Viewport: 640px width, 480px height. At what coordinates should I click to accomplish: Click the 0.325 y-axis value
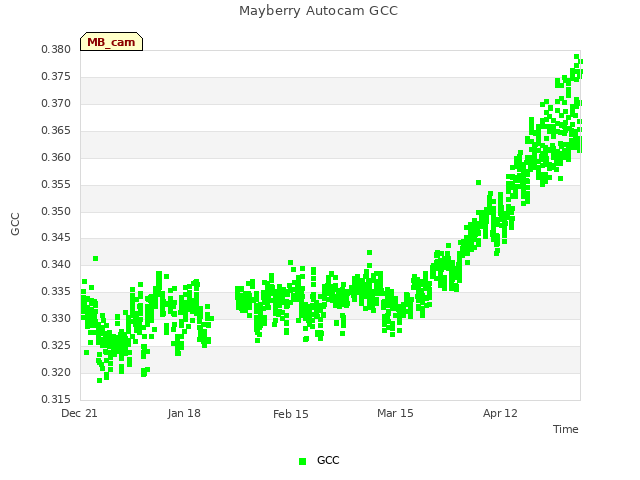56,345
